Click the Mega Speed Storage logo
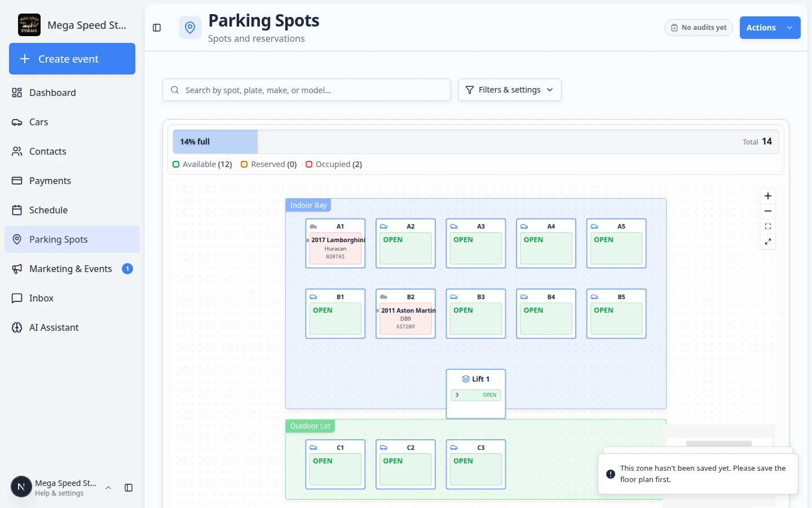812x508 pixels. tap(29, 25)
